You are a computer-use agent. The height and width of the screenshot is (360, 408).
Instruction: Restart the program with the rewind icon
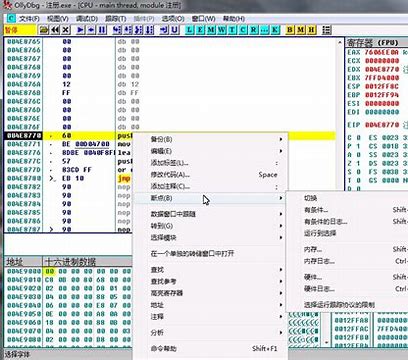(55, 30)
